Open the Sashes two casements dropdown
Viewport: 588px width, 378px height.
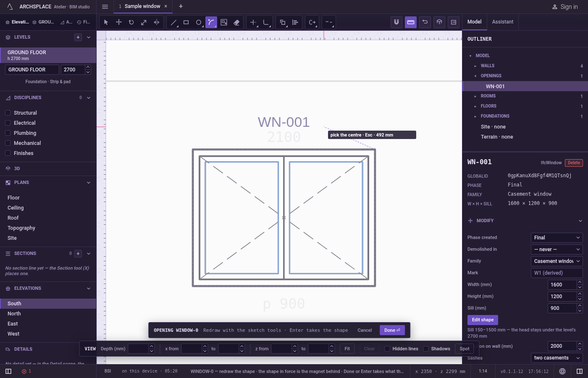[x=557, y=358]
